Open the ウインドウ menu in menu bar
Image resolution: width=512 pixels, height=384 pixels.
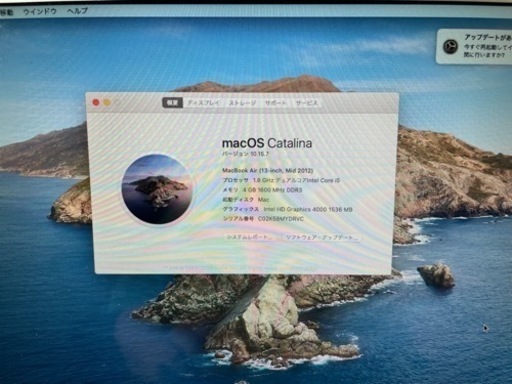pyautogui.click(x=40, y=11)
